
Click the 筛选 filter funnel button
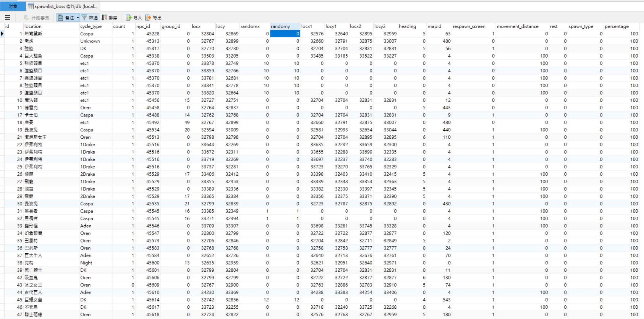[90, 18]
